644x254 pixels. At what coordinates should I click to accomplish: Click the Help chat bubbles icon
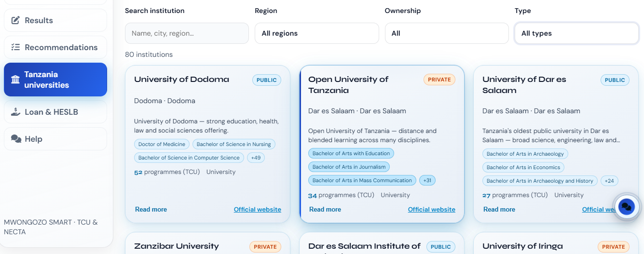16,139
